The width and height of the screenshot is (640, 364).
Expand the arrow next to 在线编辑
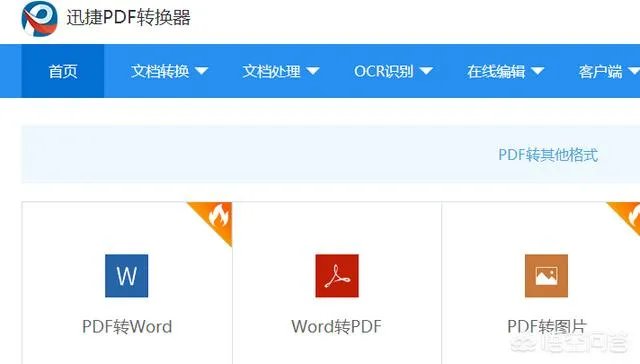tap(538, 71)
